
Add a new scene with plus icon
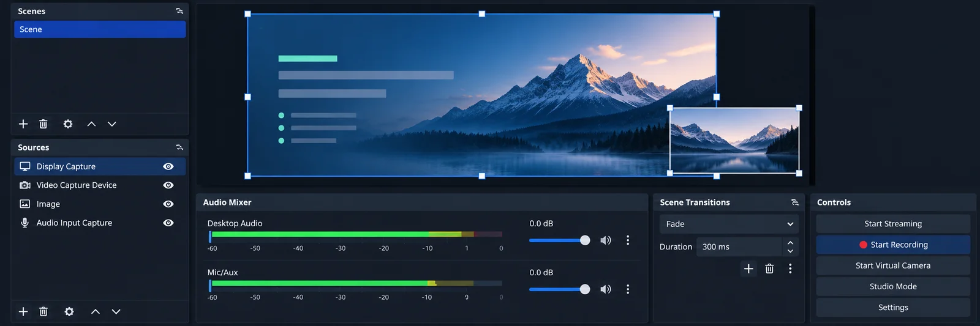(x=23, y=124)
